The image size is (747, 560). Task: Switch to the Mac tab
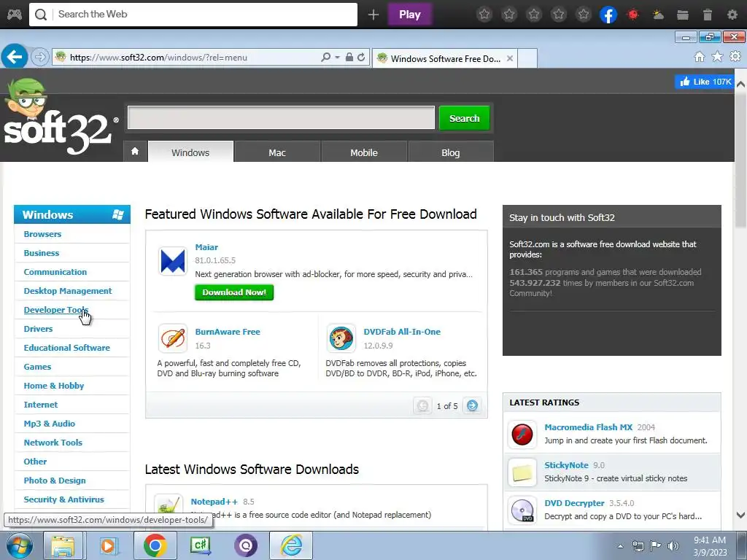tap(276, 152)
